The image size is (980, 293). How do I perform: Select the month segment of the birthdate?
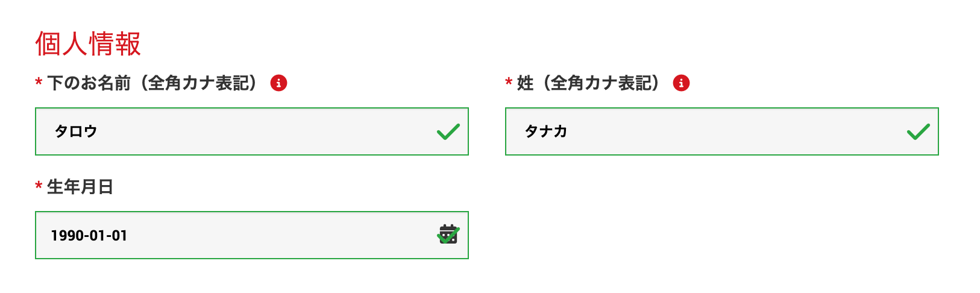[97, 236]
